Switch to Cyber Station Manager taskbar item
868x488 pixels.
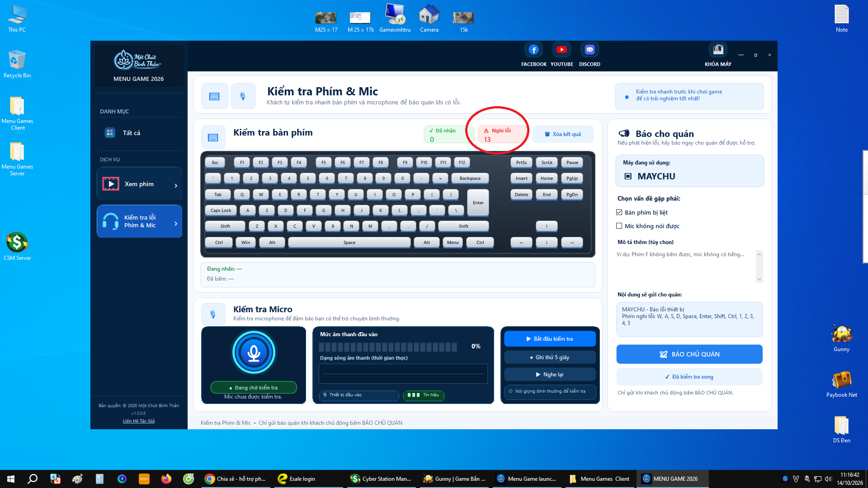pyautogui.click(x=381, y=479)
